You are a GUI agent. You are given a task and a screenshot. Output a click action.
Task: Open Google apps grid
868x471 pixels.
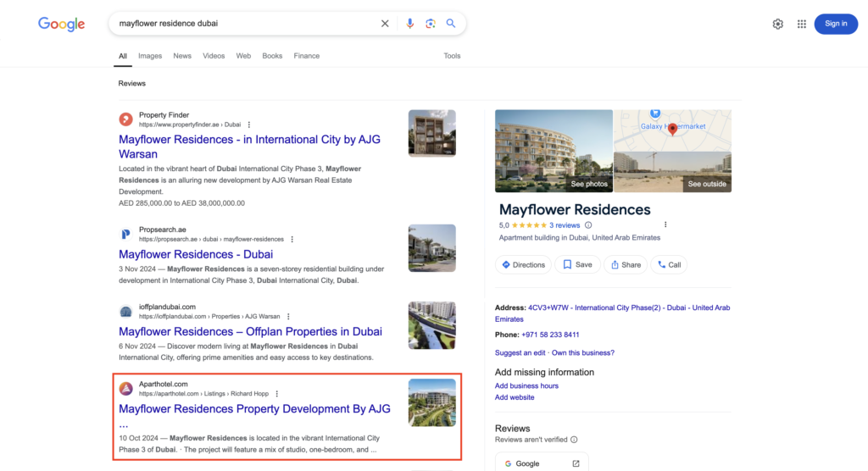click(802, 24)
